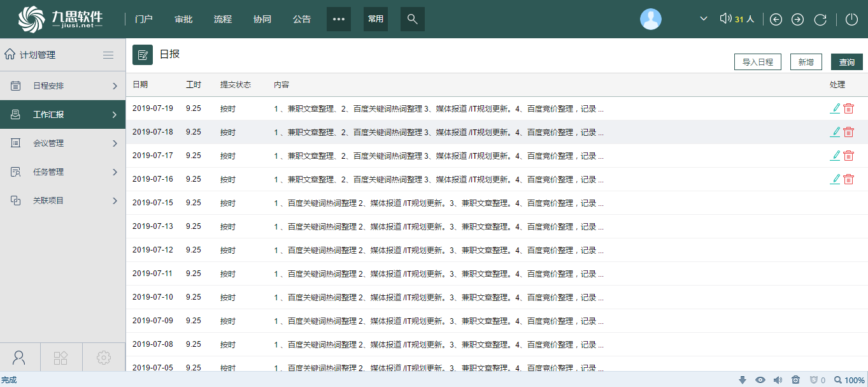This screenshot has width=868, height=387.
Task: Toggle the eye icon in status bar
Action: (x=760, y=380)
